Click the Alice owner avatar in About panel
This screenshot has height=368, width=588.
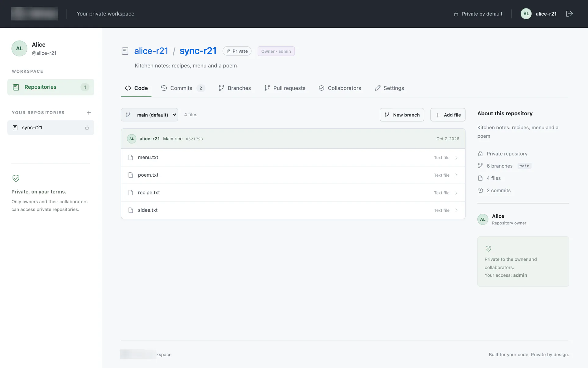coord(483,219)
